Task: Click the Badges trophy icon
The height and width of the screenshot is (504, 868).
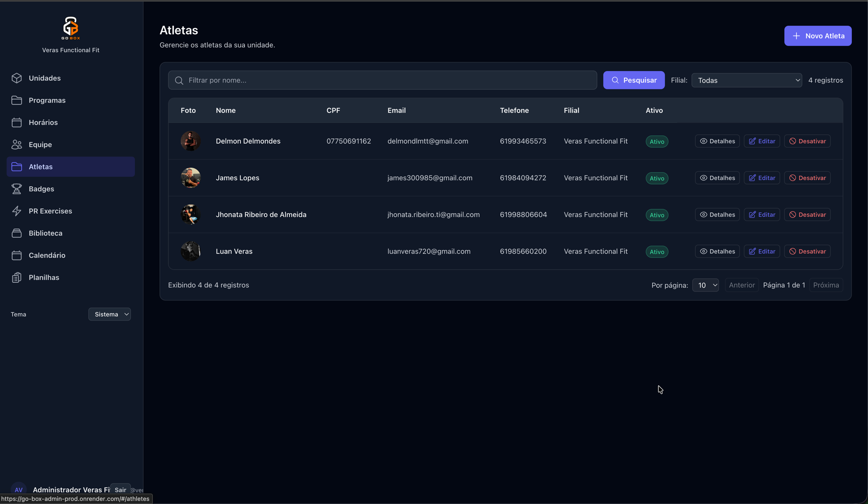Action: pyautogui.click(x=16, y=189)
